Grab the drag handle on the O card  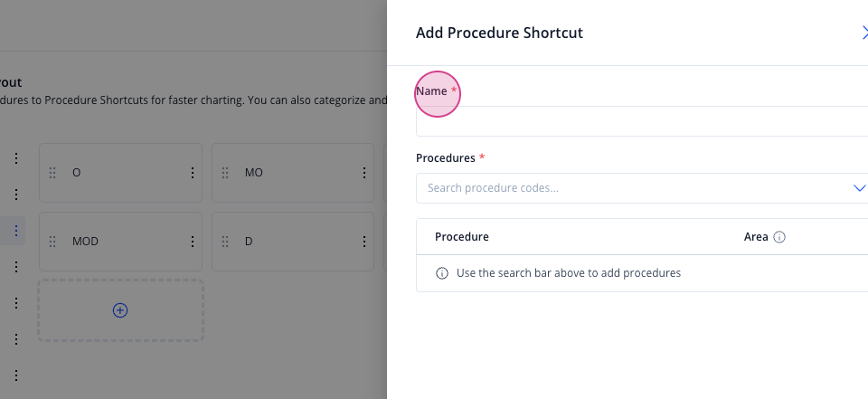pyautogui.click(x=52, y=173)
